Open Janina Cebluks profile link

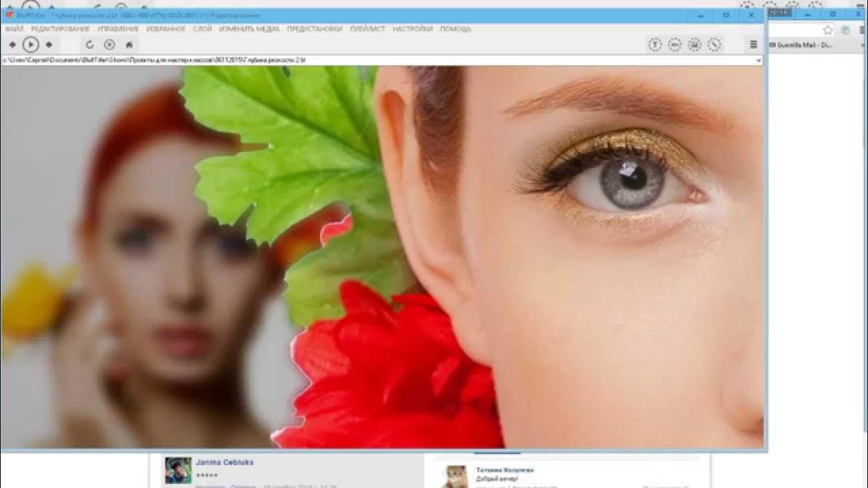tap(224, 462)
